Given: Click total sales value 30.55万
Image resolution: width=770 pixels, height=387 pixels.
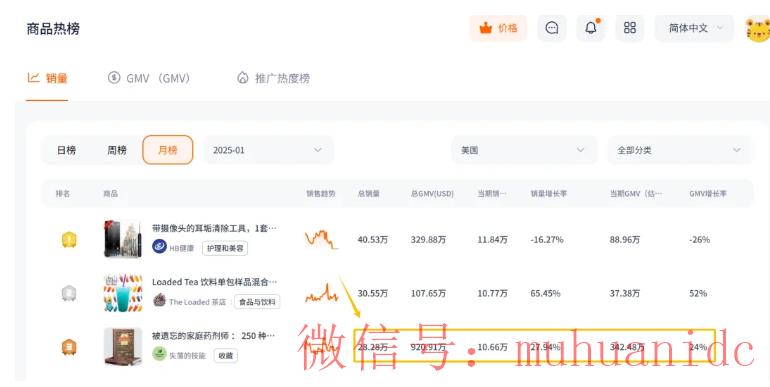Looking at the screenshot, I should click(x=373, y=293).
